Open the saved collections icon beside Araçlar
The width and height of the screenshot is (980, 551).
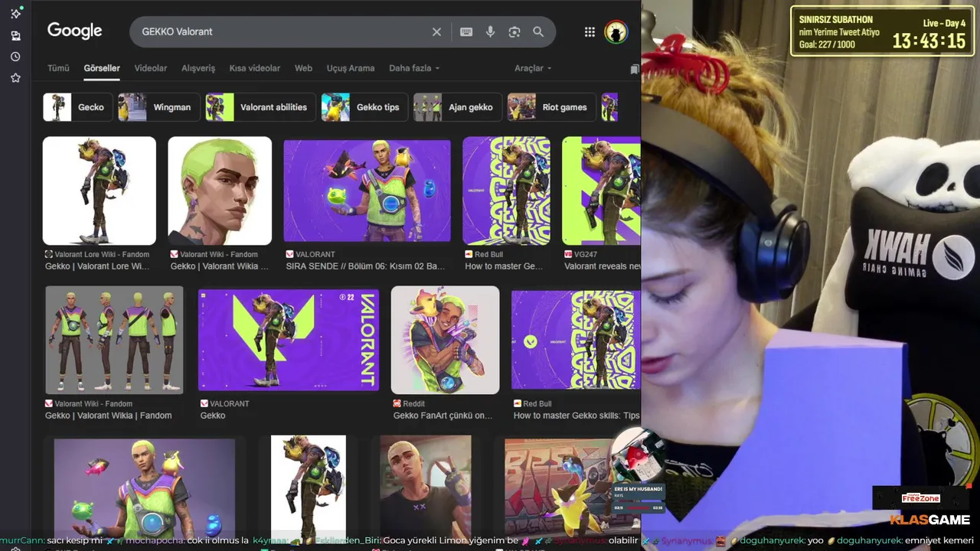pos(634,69)
